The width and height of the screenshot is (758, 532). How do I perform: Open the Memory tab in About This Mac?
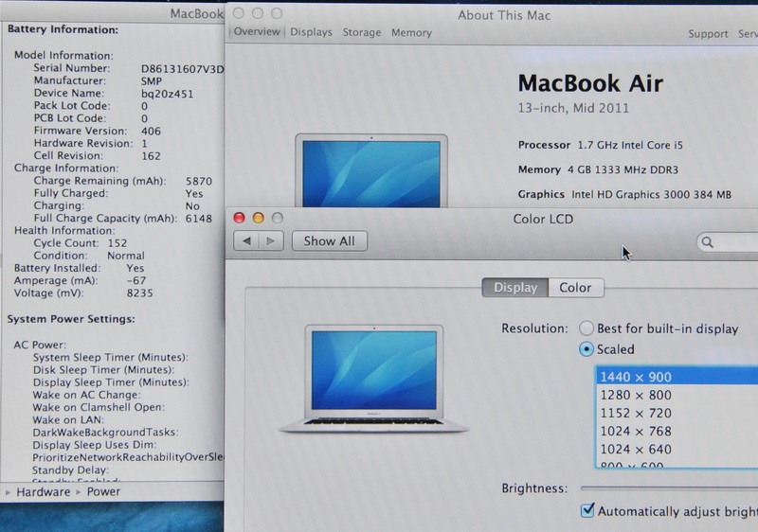pyautogui.click(x=411, y=33)
